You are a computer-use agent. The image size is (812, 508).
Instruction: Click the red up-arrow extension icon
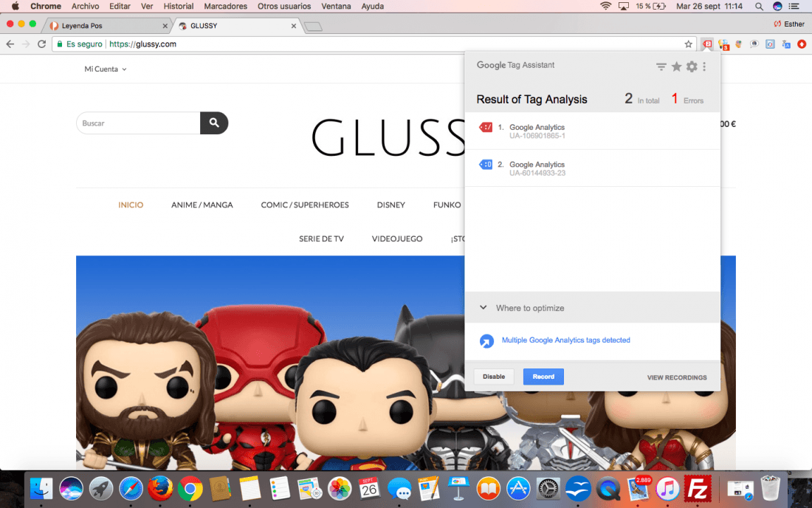[802, 44]
